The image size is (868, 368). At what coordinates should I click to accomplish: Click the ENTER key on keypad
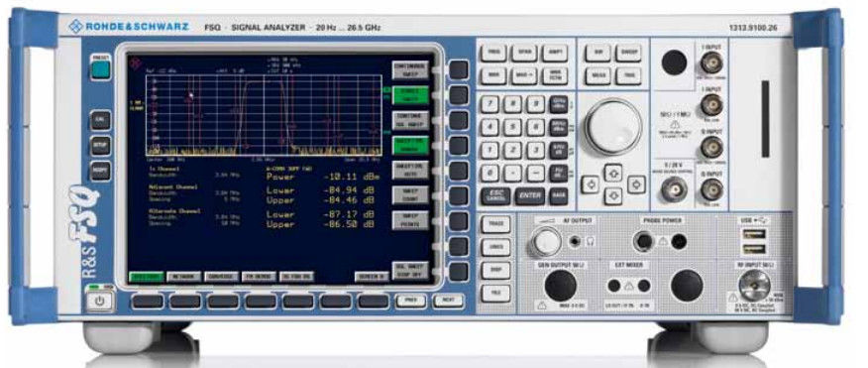tap(530, 196)
